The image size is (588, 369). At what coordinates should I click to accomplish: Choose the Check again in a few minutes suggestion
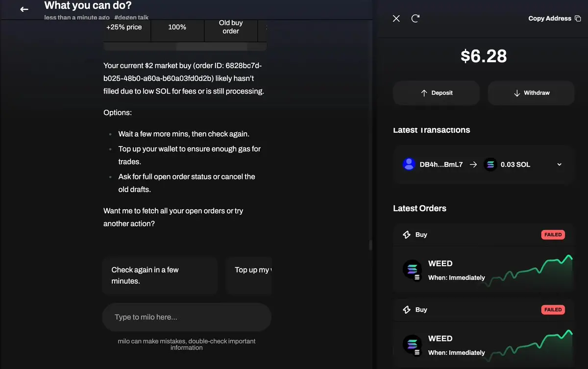[160, 275]
